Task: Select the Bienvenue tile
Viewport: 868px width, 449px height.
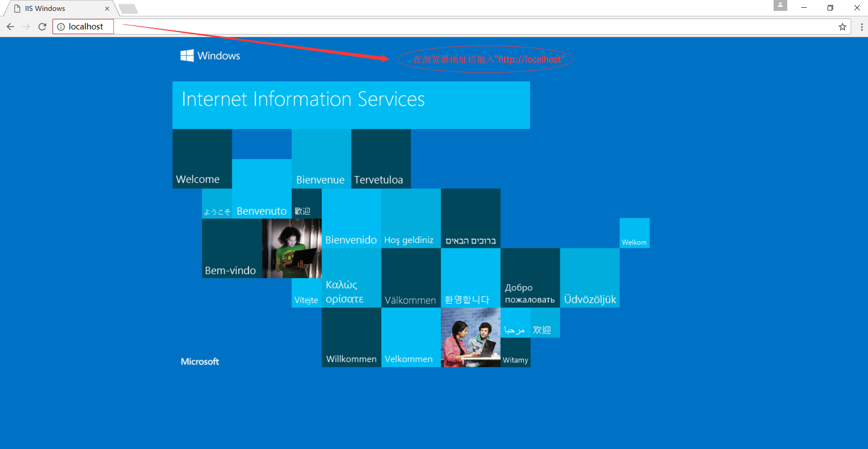Action: pyautogui.click(x=321, y=159)
